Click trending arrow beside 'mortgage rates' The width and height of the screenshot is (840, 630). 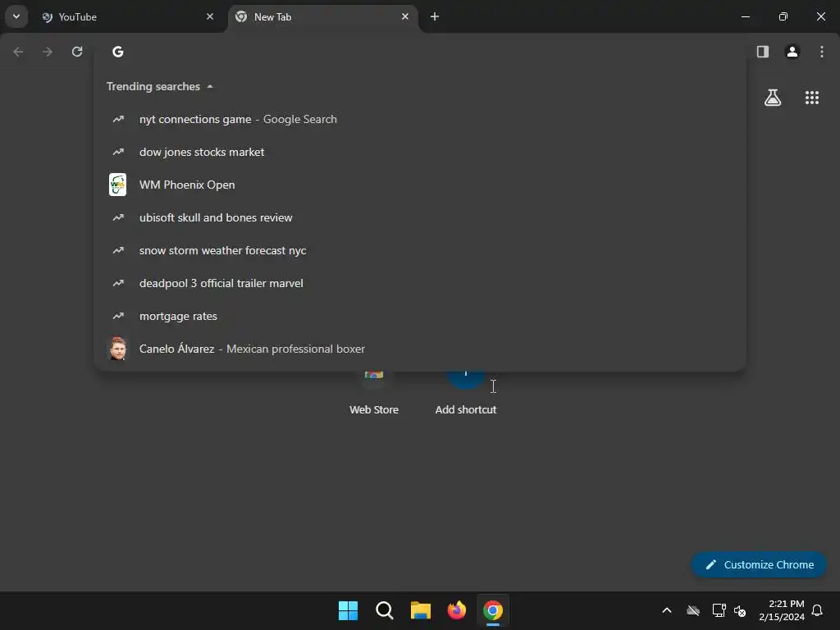tap(118, 316)
